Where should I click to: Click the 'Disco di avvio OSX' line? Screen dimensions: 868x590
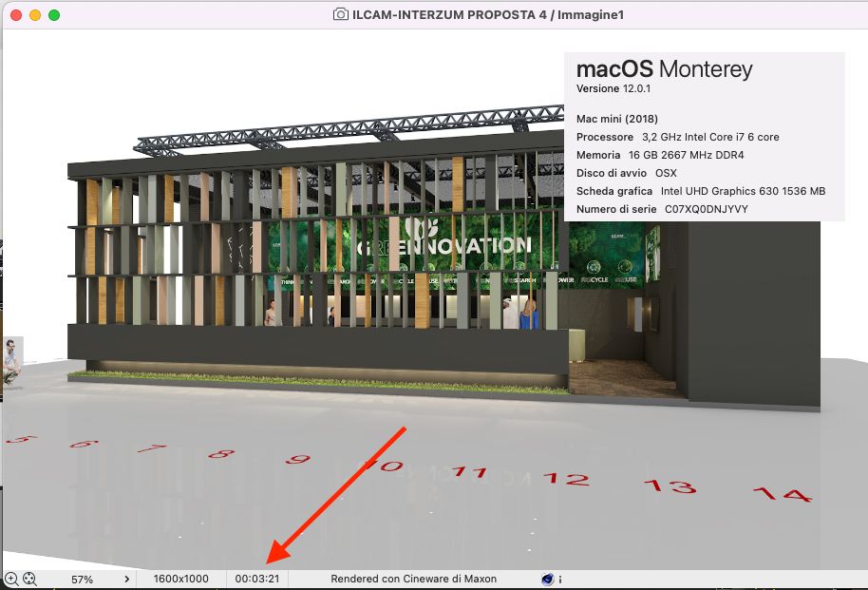tap(627, 173)
